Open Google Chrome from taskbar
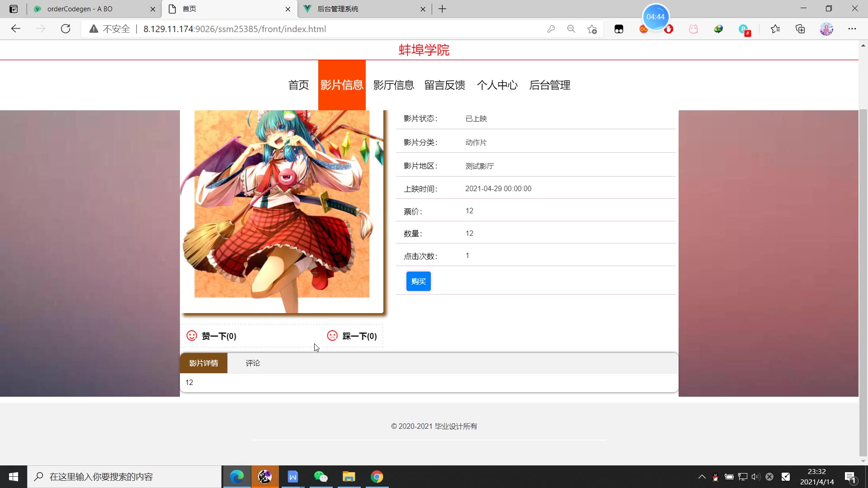 377,477
